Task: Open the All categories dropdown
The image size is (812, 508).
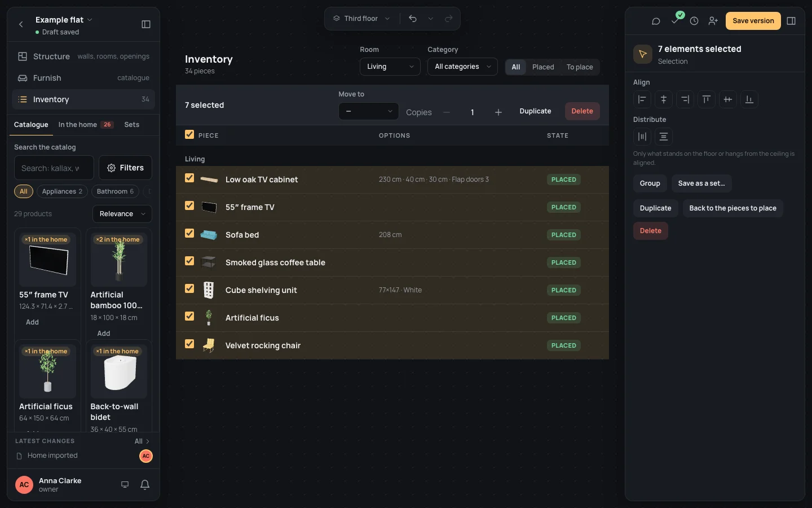Action: (462, 67)
